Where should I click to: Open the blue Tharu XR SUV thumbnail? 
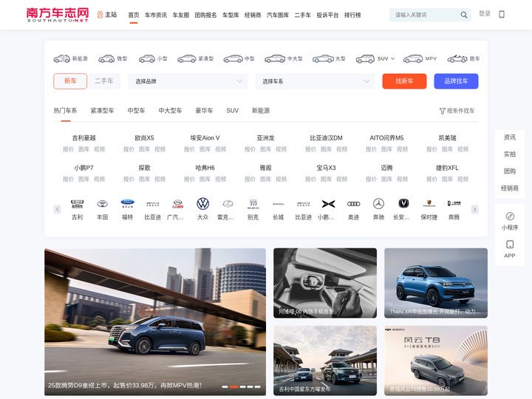pos(436,283)
